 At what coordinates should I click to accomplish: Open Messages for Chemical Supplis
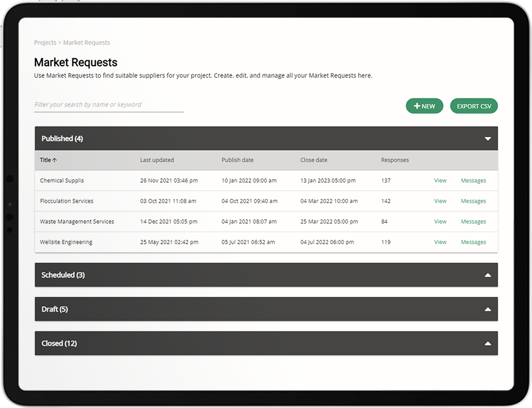pyautogui.click(x=473, y=180)
